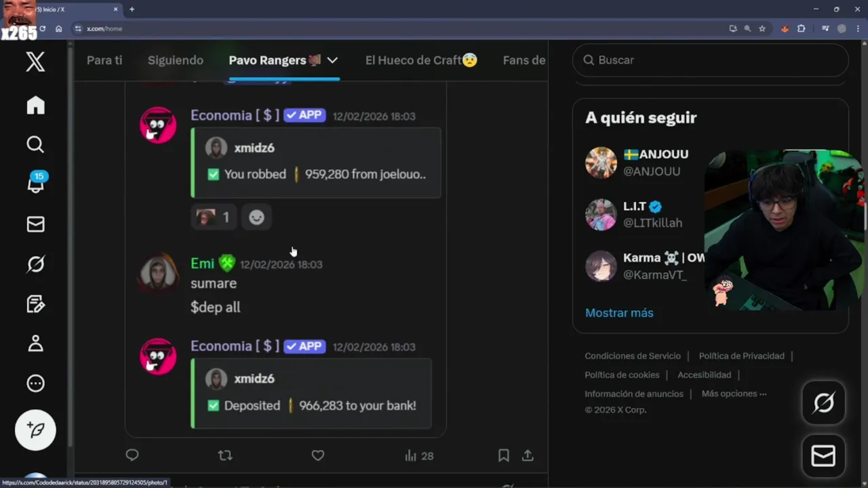Image resolution: width=868 pixels, height=488 pixels.
Task: Expand the Pavo Rangers tab dropdown chevron
Action: click(x=332, y=60)
